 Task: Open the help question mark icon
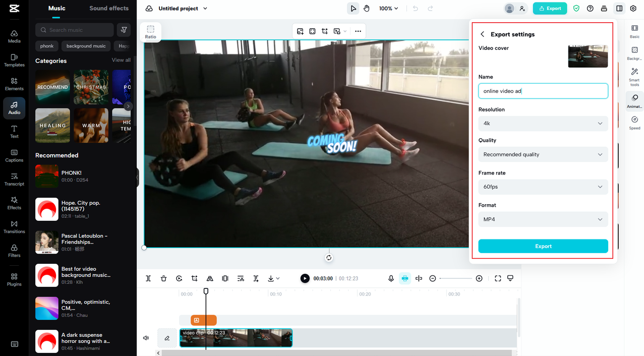[590, 8]
